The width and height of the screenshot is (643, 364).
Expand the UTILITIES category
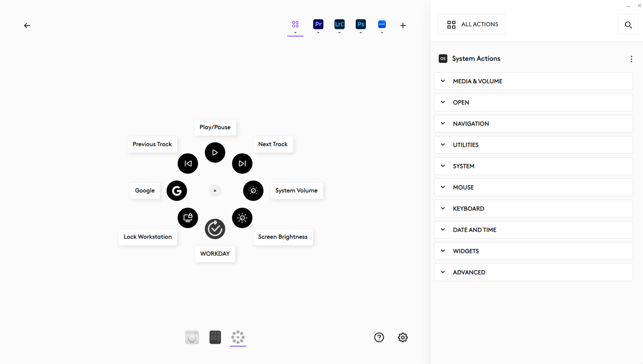(x=533, y=145)
